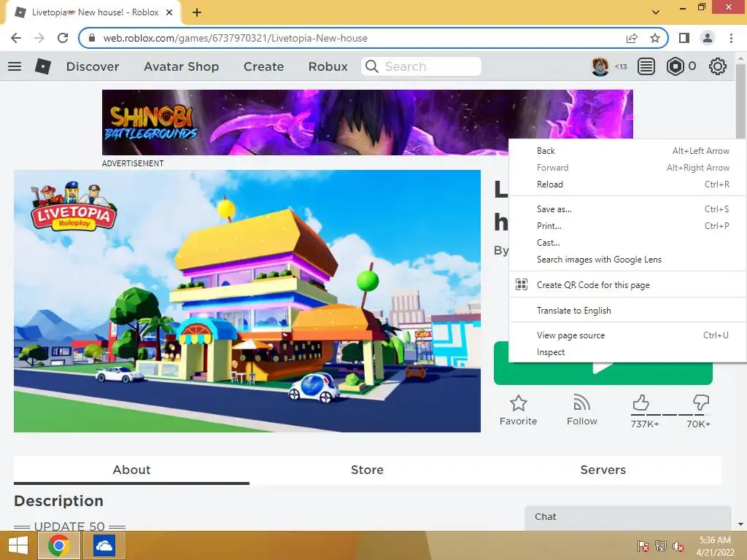Open the Windows Start button
This screenshot has height=560, width=747.
[x=18, y=545]
